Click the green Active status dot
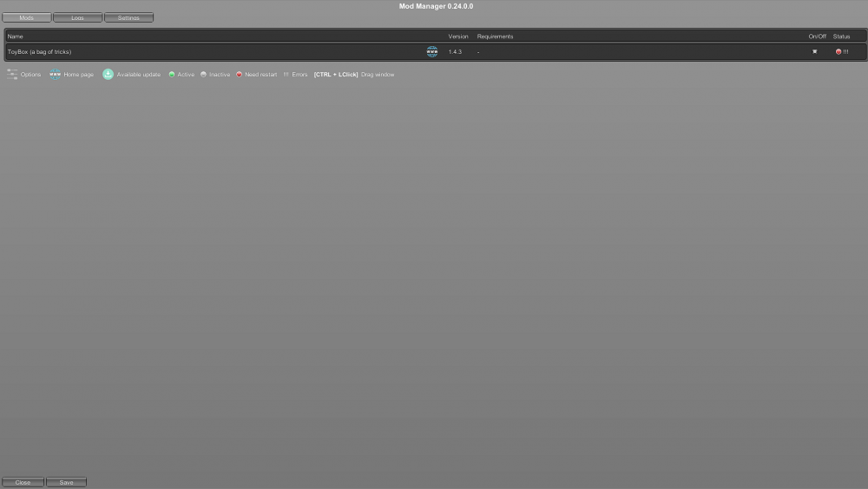 point(172,75)
